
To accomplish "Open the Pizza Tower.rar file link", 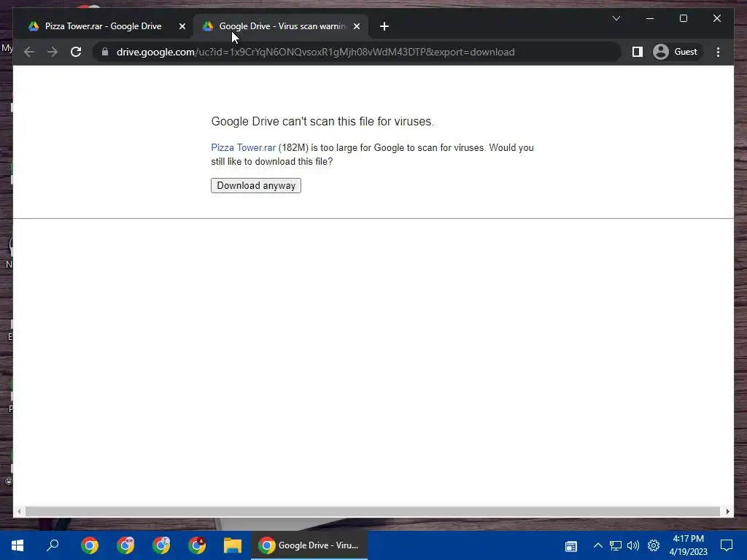I will coord(243,147).
